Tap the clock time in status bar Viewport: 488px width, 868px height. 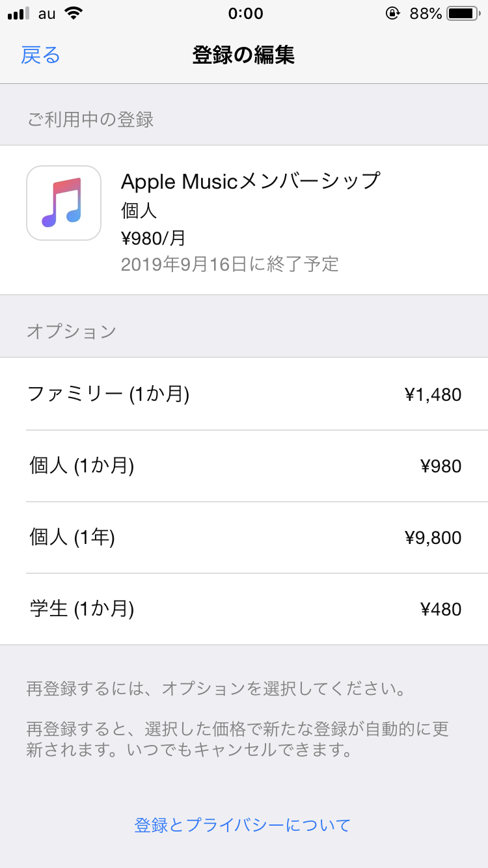click(245, 14)
